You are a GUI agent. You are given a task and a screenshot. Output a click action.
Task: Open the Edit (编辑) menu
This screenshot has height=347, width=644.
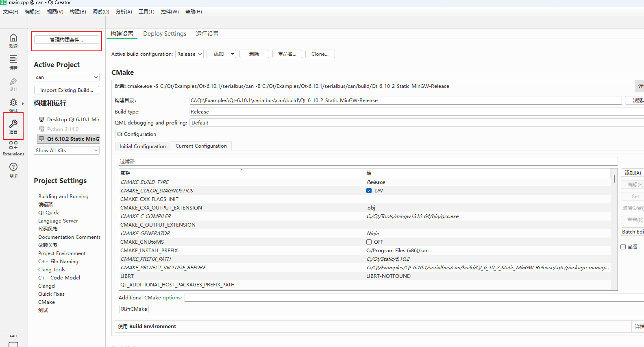click(x=33, y=11)
